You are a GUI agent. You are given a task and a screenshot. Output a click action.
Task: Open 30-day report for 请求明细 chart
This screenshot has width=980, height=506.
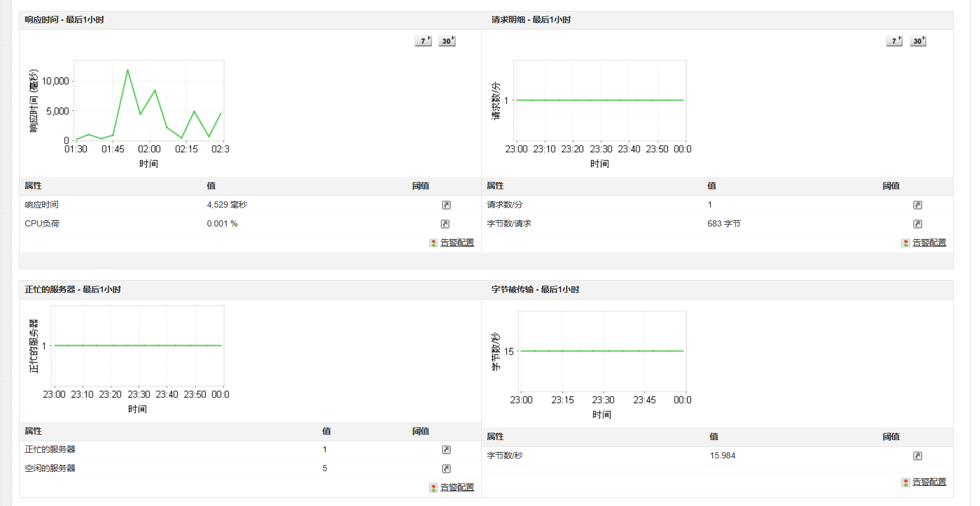(918, 41)
